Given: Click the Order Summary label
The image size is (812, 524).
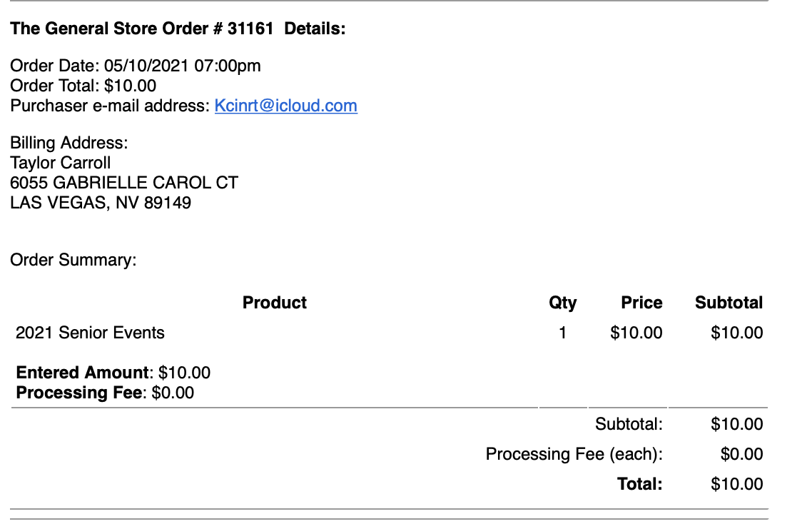Looking at the screenshot, I should (73, 260).
